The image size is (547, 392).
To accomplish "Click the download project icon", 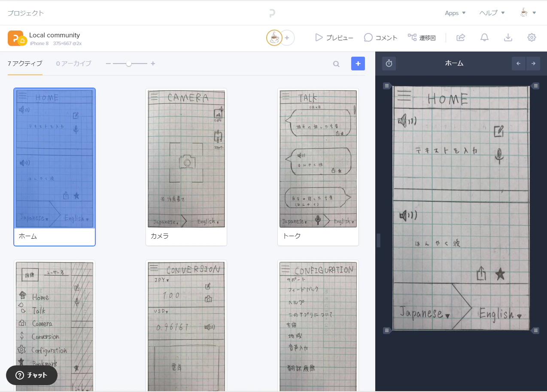I will click(x=508, y=38).
